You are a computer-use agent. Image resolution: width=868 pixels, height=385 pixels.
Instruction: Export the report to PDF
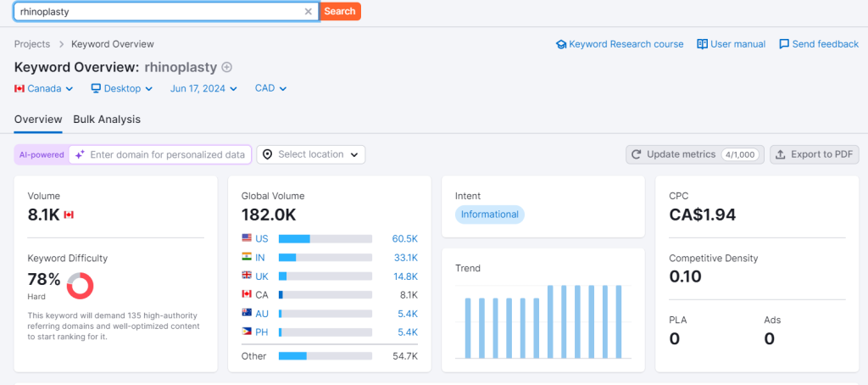[x=815, y=154]
